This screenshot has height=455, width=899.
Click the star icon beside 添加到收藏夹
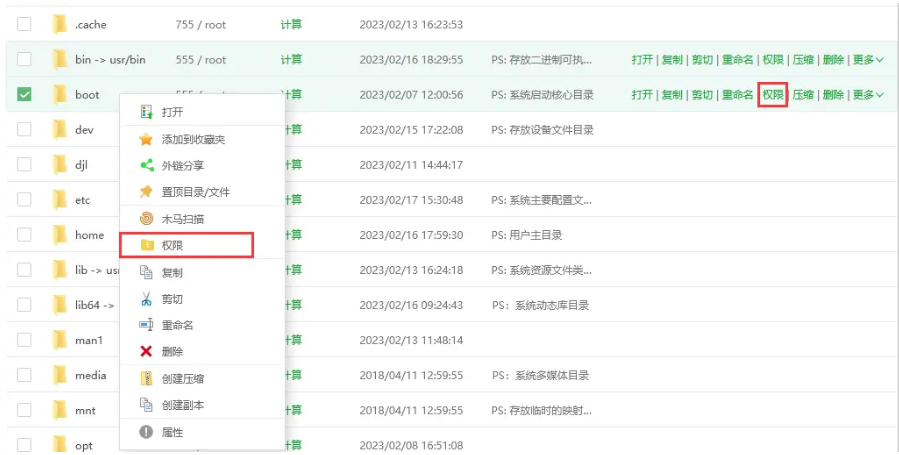[146, 139]
